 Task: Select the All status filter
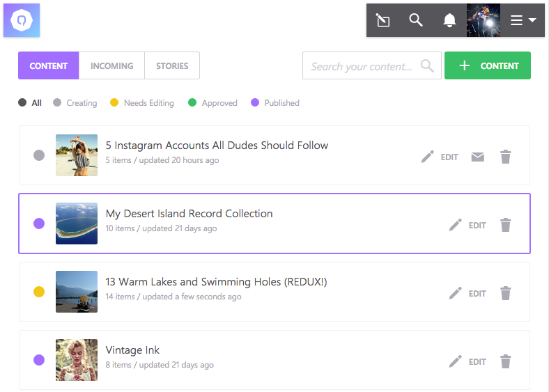[x=30, y=103]
